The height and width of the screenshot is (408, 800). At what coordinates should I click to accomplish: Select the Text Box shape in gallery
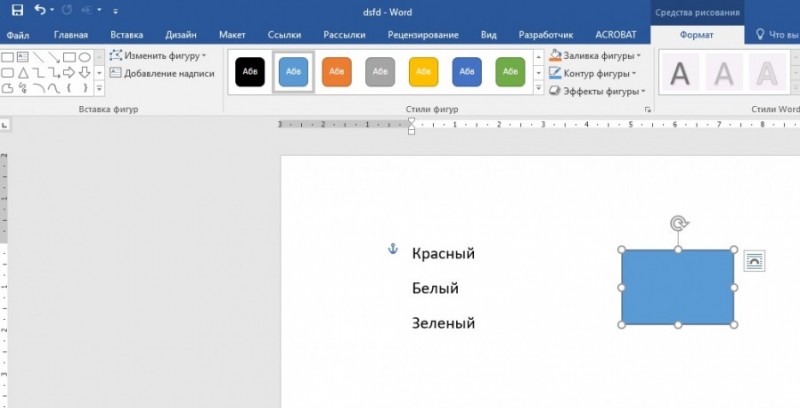point(22,57)
